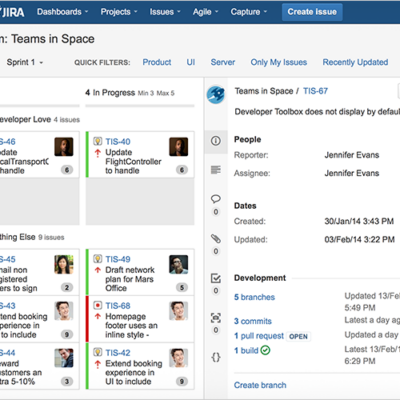
Task: Click the green build success checkmark icon
Action: (265, 350)
